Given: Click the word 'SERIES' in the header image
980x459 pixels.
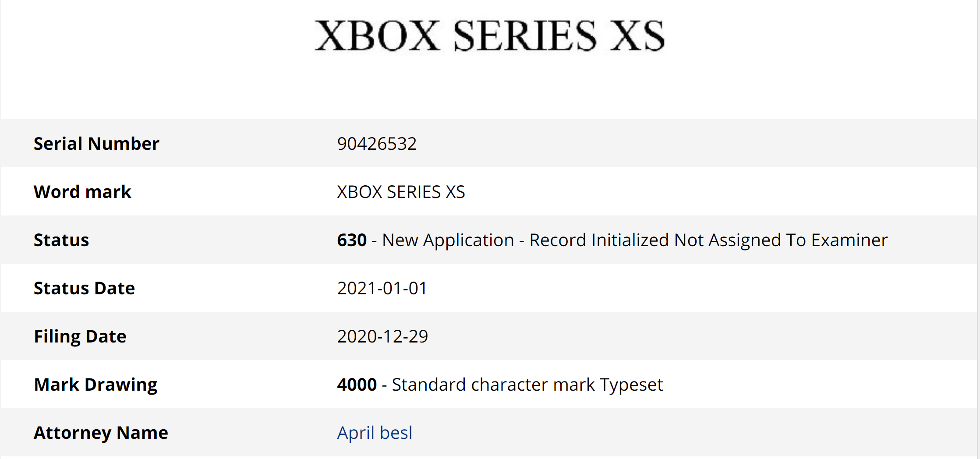Looking at the screenshot, I should pyautogui.click(x=524, y=35).
